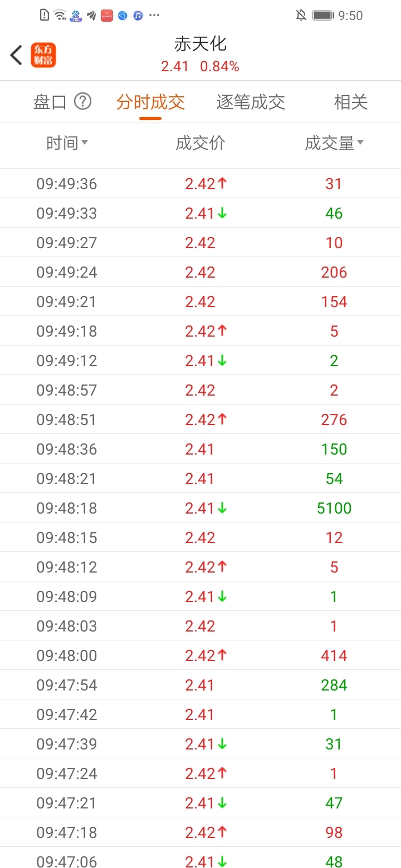Tap the muted notification bell icon
The image size is (401, 868).
coord(301,16)
